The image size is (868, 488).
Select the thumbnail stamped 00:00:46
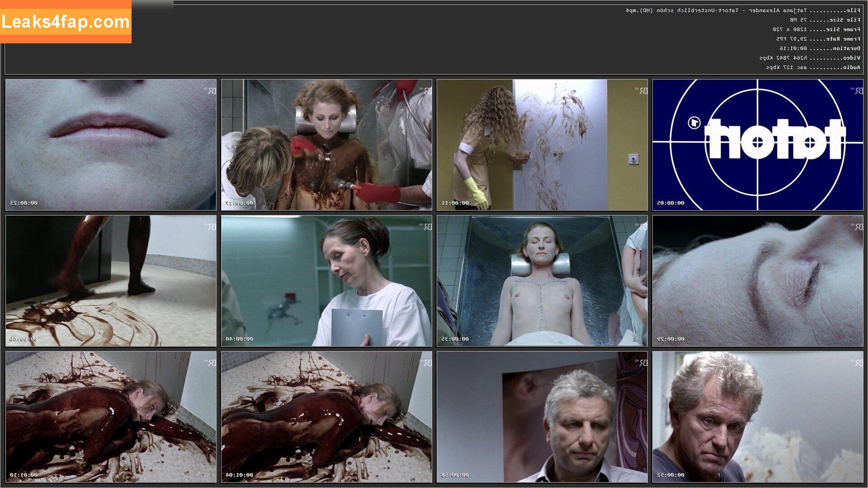click(x=111, y=281)
